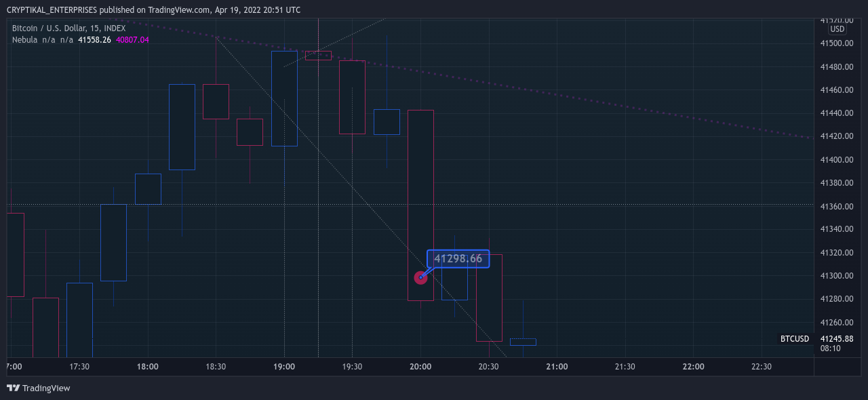The image size is (868, 400).
Task: Click the 21:00 time axis label
Action: click(557, 367)
